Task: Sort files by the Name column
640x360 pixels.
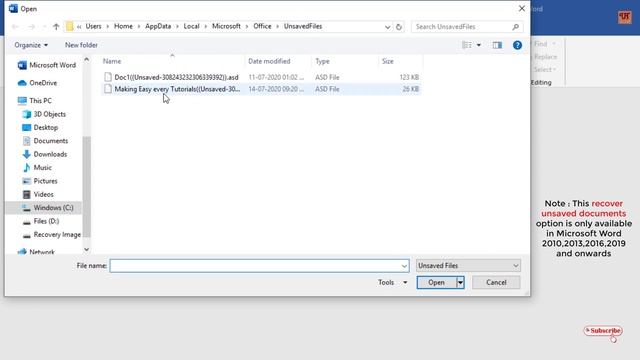Action: 112,61
